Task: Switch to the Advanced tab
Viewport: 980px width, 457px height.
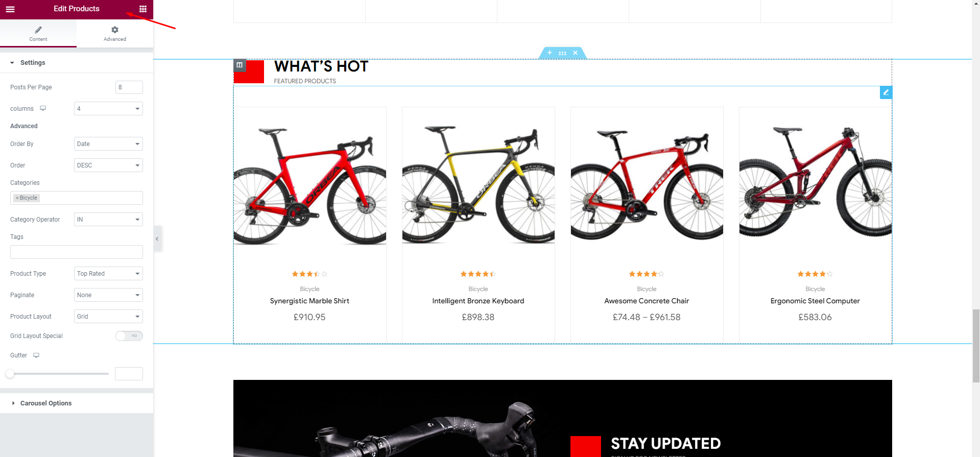Action: [x=115, y=34]
